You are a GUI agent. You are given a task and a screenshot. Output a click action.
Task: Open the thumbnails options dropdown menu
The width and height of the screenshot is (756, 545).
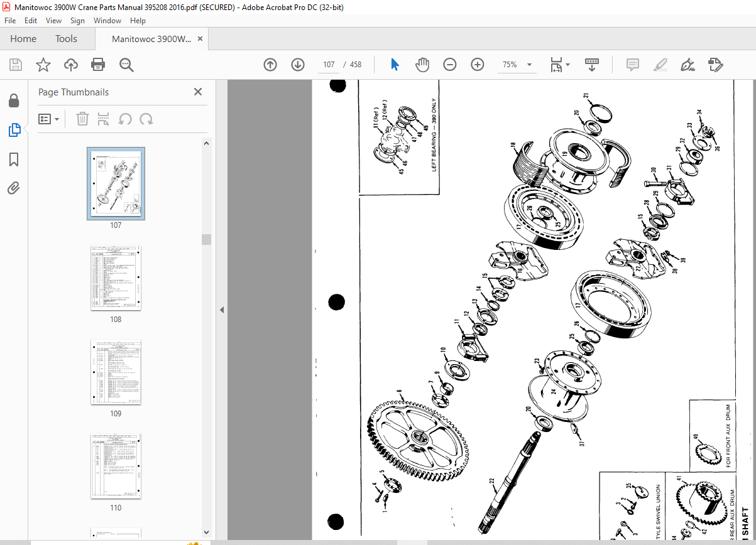(49, 119)
